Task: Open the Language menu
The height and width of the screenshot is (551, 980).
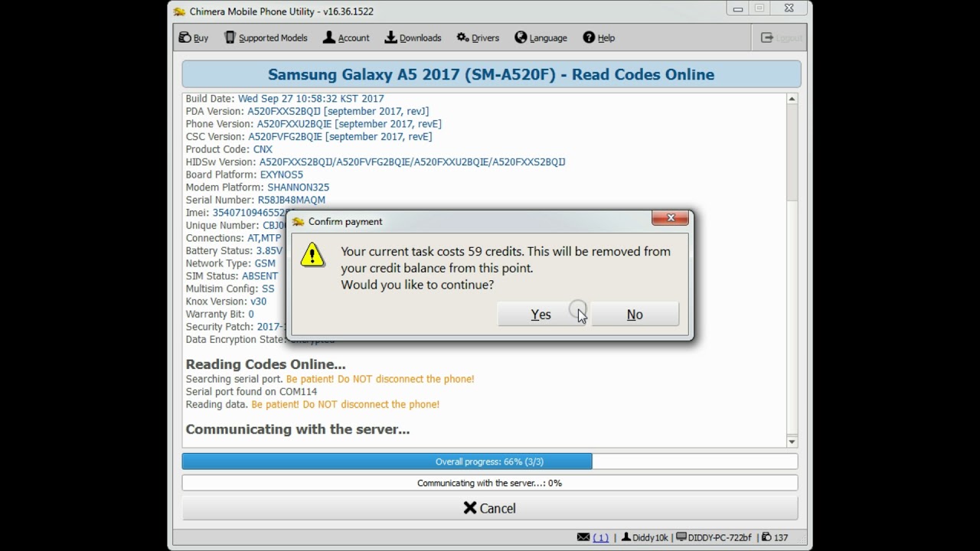Action: [x=541, y=37]
